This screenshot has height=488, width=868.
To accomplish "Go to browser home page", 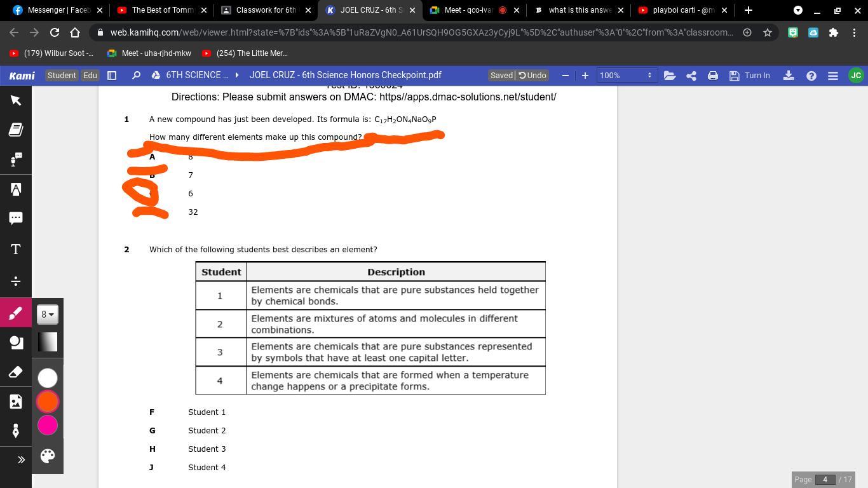I will coord(75,32).
